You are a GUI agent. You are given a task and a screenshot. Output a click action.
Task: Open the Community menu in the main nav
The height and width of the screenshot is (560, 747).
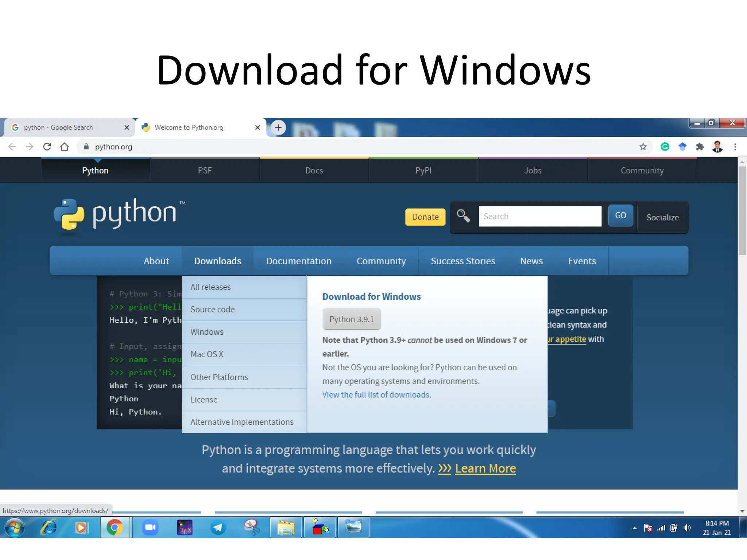click(381, 261)
